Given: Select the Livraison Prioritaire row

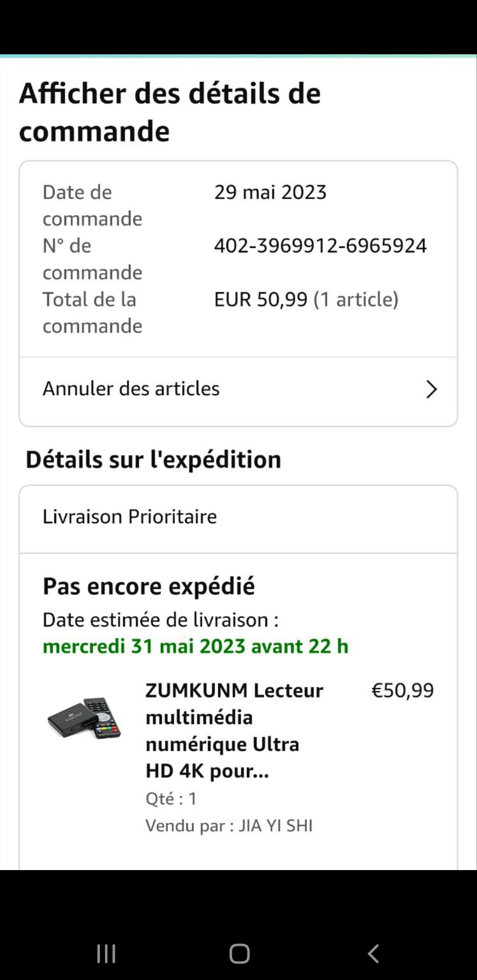Looking at the screenshot, I should click(x=130, y=517).
